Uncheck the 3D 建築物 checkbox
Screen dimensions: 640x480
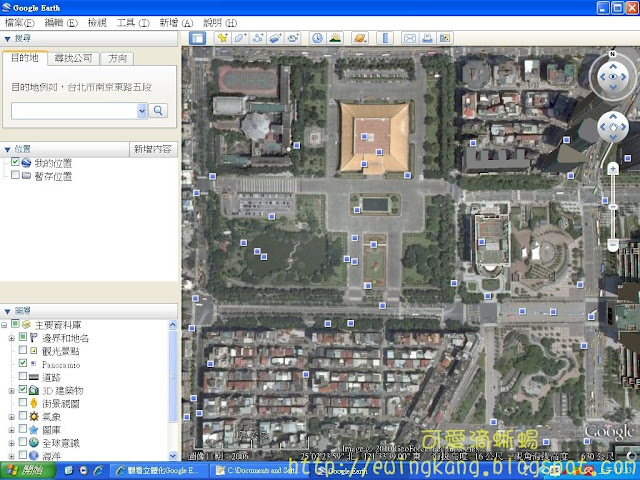tap(23, 389)
